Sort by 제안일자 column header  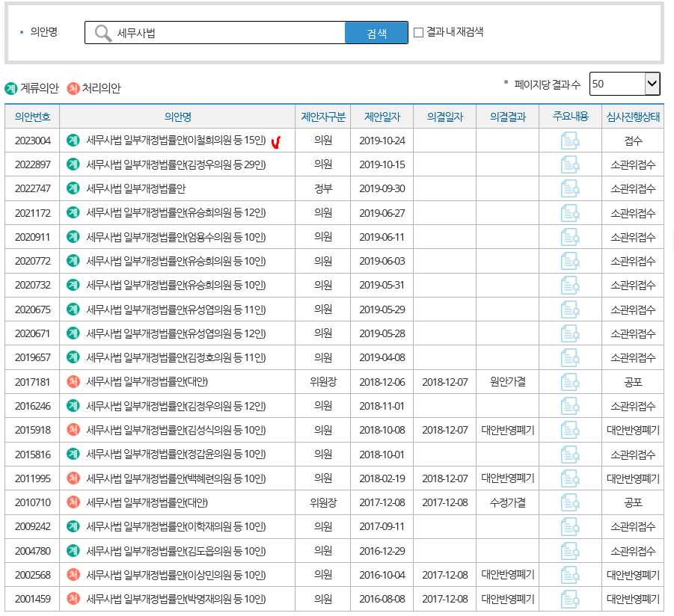(382, 117)
